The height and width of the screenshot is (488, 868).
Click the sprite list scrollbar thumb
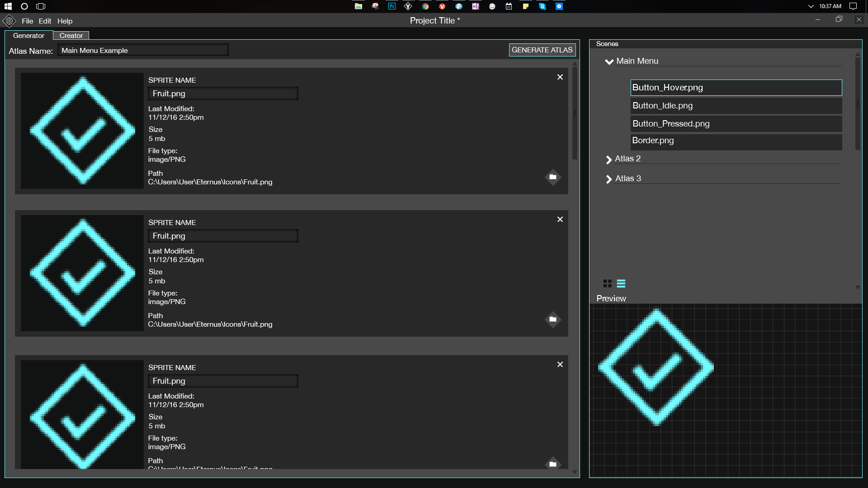[575, 113]
